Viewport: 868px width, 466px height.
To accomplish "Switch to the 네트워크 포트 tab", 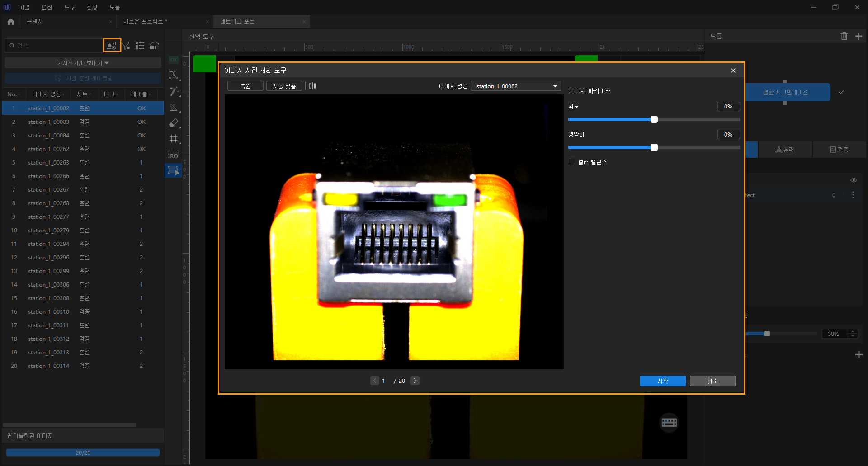I will pyautogui.click(x=237, y=21).
